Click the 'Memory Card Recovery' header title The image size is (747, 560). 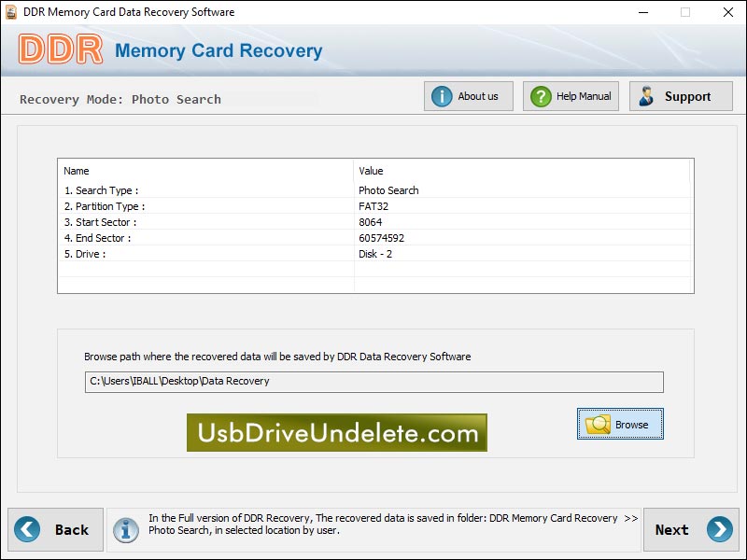[218, 50]
